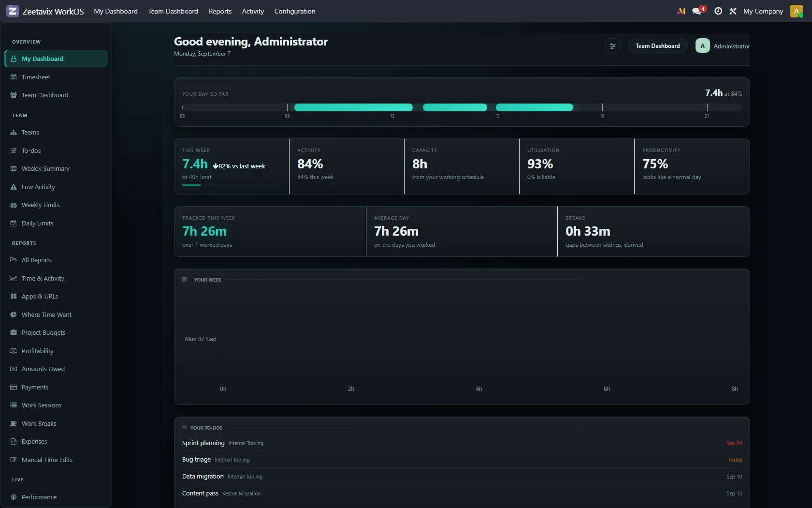Click the This Week 7.4h progress bar
Viewport: 812px width, 508px height.
pos(232,185)
